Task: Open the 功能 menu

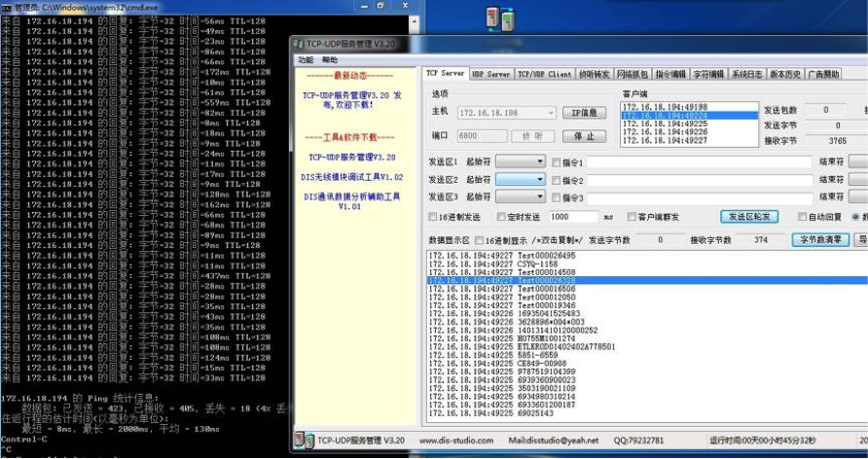Action: click(x=306, y=60)
